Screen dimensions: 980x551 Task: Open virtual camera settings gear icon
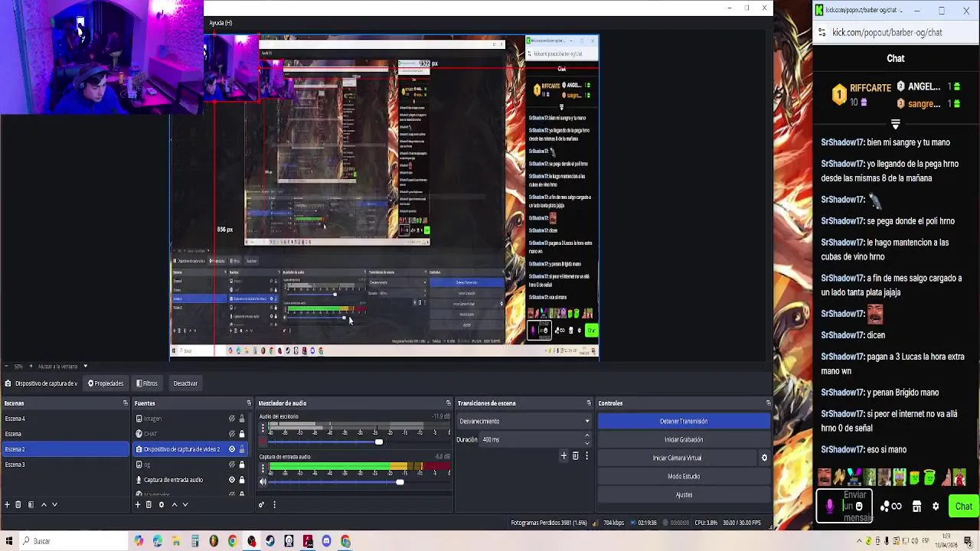pyautogui.click(x=763, y=458)
